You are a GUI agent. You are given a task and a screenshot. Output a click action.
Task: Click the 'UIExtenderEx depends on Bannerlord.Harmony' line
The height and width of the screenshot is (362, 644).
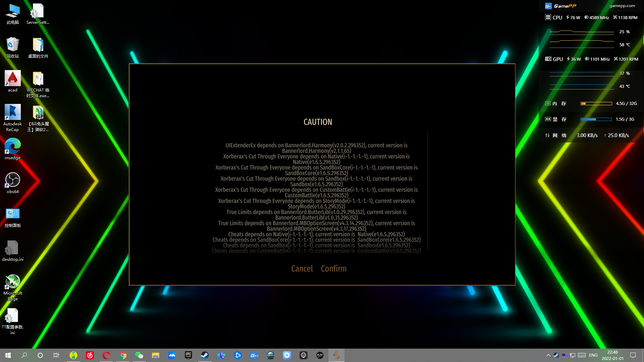[x=317, y=148]
